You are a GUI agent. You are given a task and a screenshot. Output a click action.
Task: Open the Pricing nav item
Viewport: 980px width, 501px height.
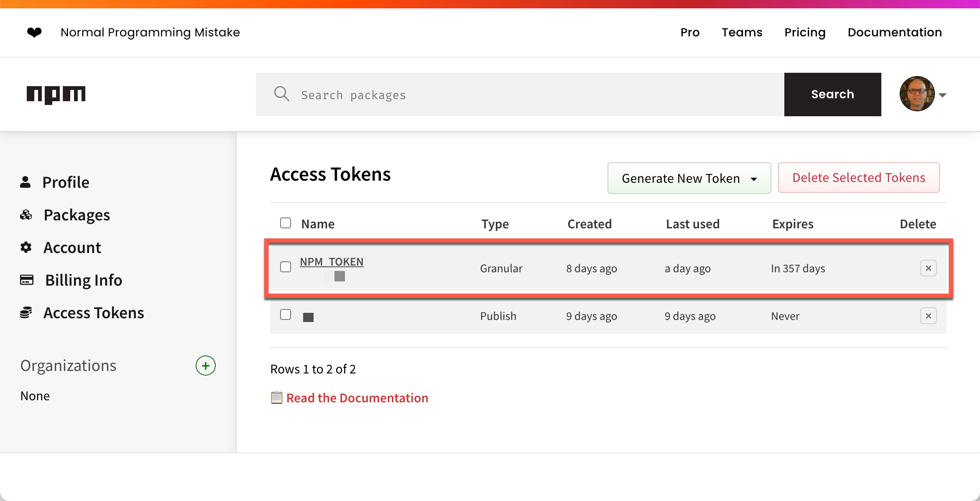click(x=805, y=32)
